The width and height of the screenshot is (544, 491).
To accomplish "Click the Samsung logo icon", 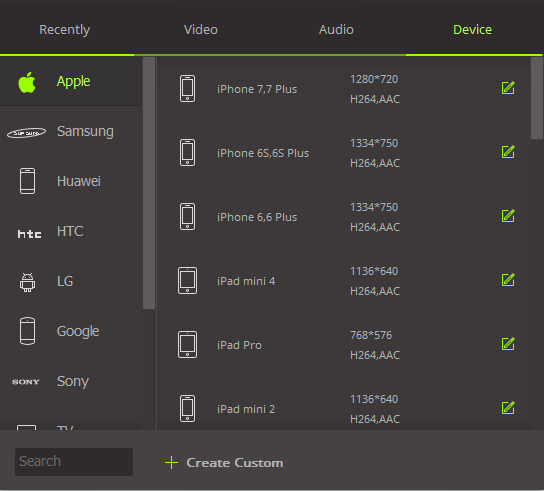I will point(26,133).
